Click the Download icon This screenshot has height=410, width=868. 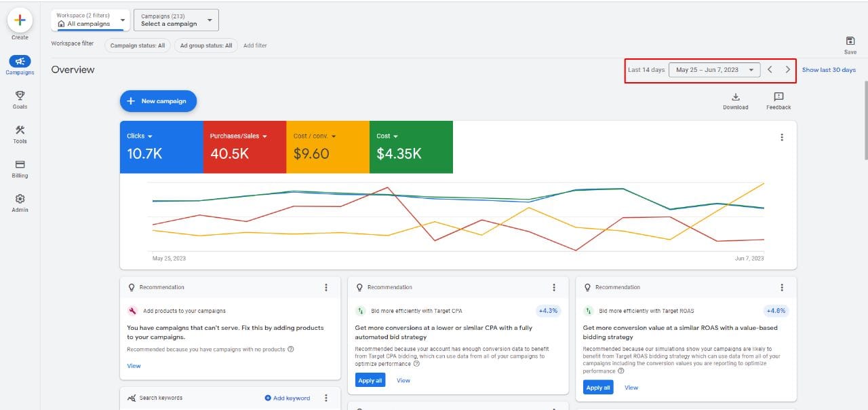[735, 97]
